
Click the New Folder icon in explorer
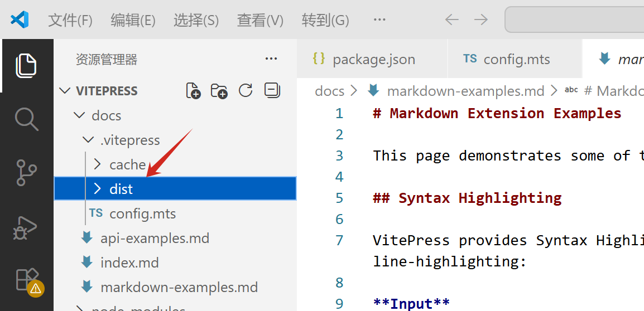point(219,91)
